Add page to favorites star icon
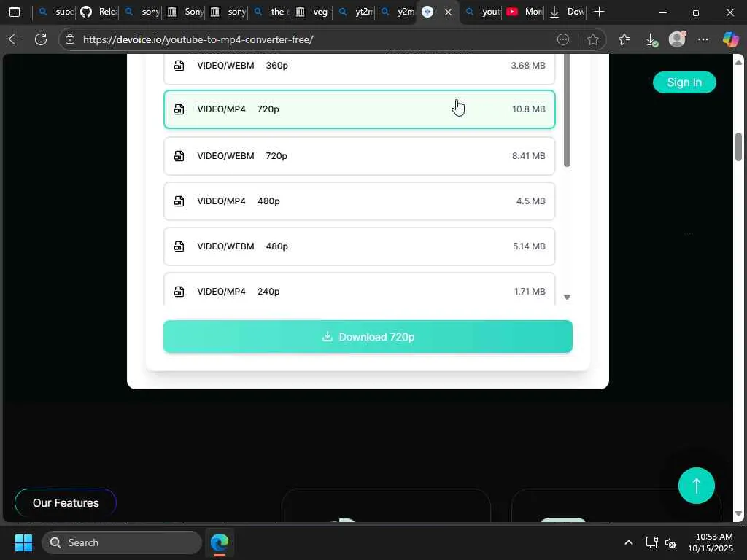Screen dimensions: 747x560 (x=592, y=39)
